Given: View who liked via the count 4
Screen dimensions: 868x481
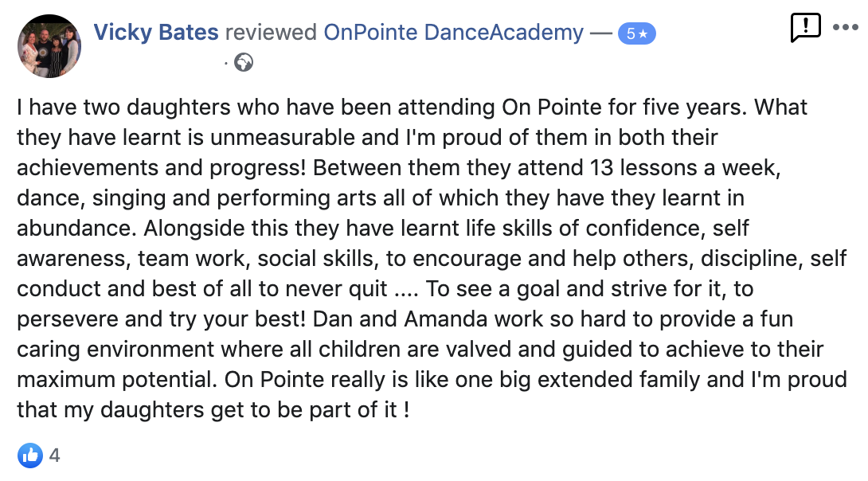Looking at the screenshot, I should click(55, 456).
